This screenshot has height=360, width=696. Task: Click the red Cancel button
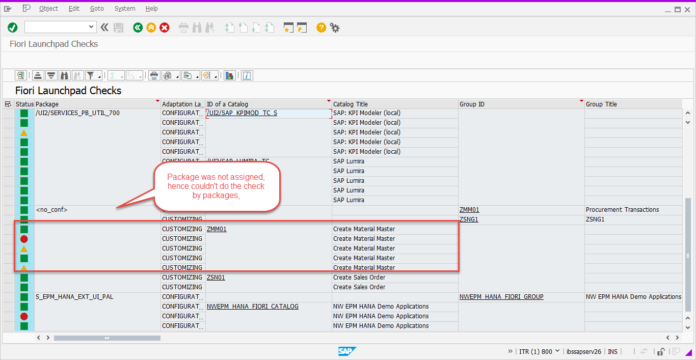[x=165, y=28]
